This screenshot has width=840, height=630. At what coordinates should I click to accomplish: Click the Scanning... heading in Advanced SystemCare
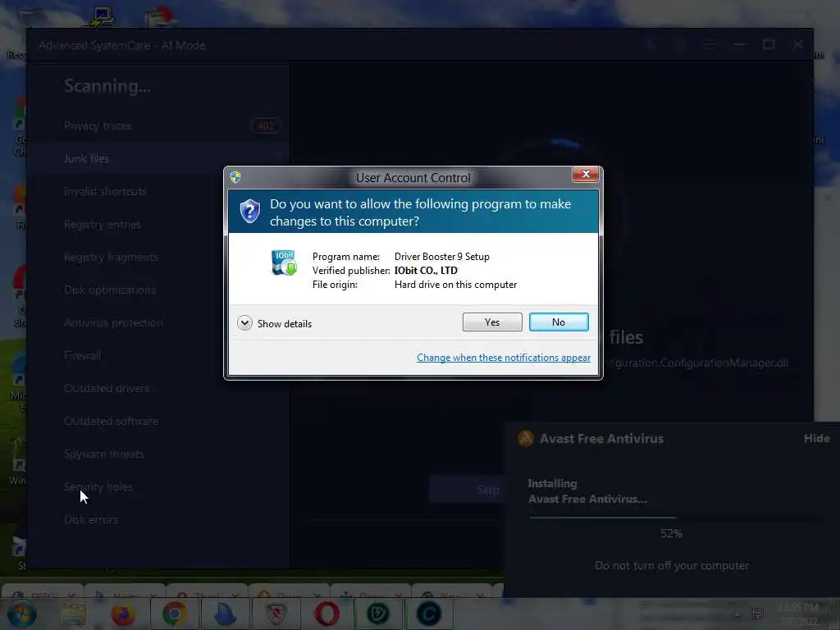click(107, 85)
